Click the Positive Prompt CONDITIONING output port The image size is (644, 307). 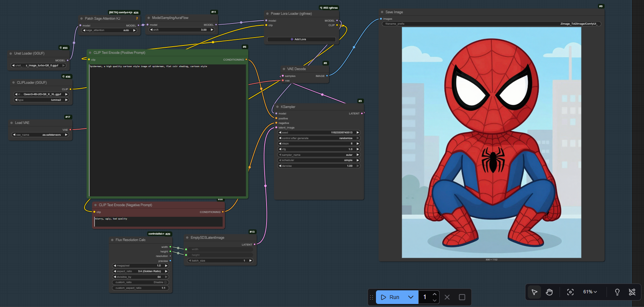click(x=246, y=60)
